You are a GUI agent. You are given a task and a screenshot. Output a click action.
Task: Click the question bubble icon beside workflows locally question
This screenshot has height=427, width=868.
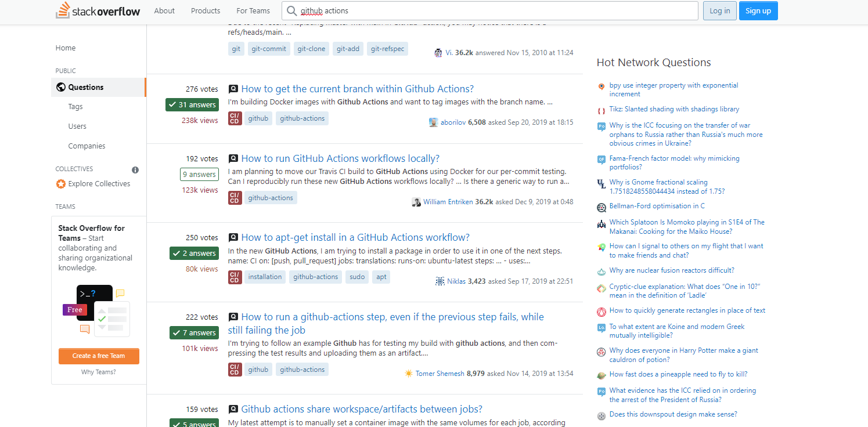tap(233, 158)
